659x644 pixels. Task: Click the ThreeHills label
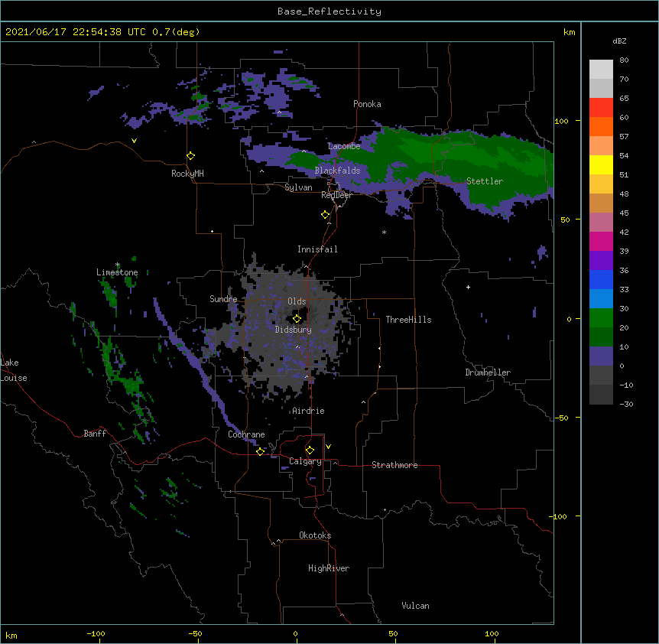tap(408, 320)
